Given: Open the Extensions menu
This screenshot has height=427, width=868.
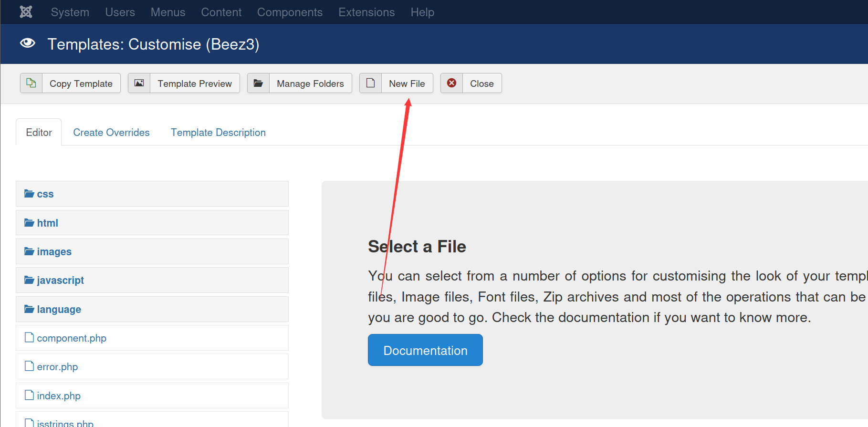Looking at the screenshot, I should 366,12.
